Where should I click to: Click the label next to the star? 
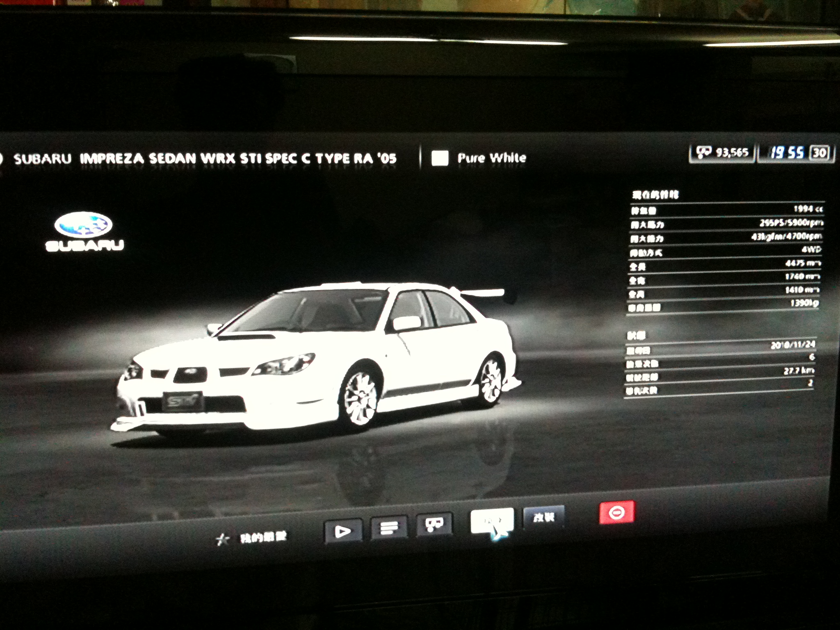point(263,538)
